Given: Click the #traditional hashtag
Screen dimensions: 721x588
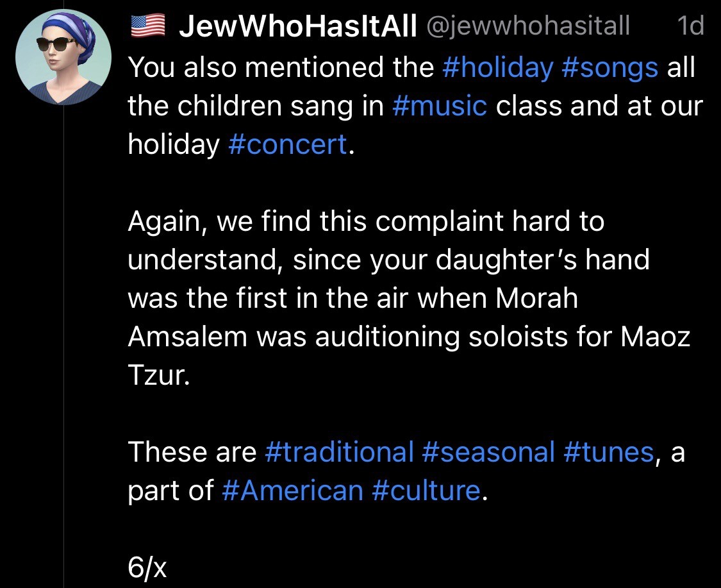Looking at the screenshot, I should pos(339,452).
